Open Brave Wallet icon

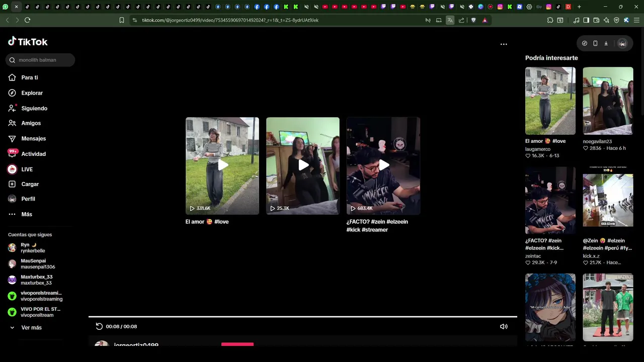596,20
